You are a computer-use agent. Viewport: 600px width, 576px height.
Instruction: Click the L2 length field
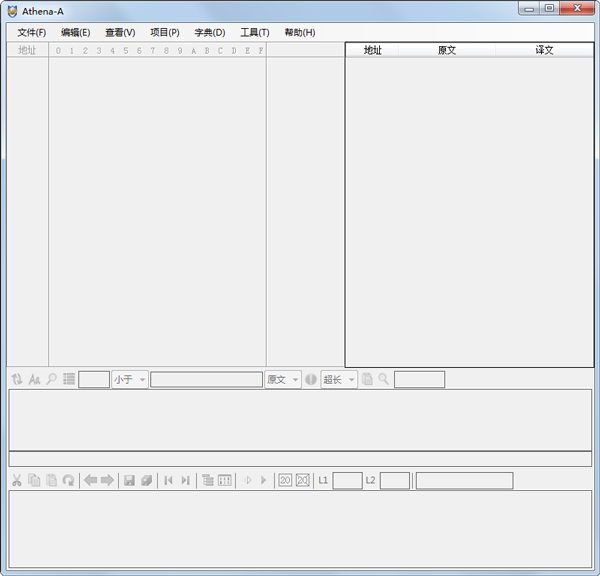point(395,481)
